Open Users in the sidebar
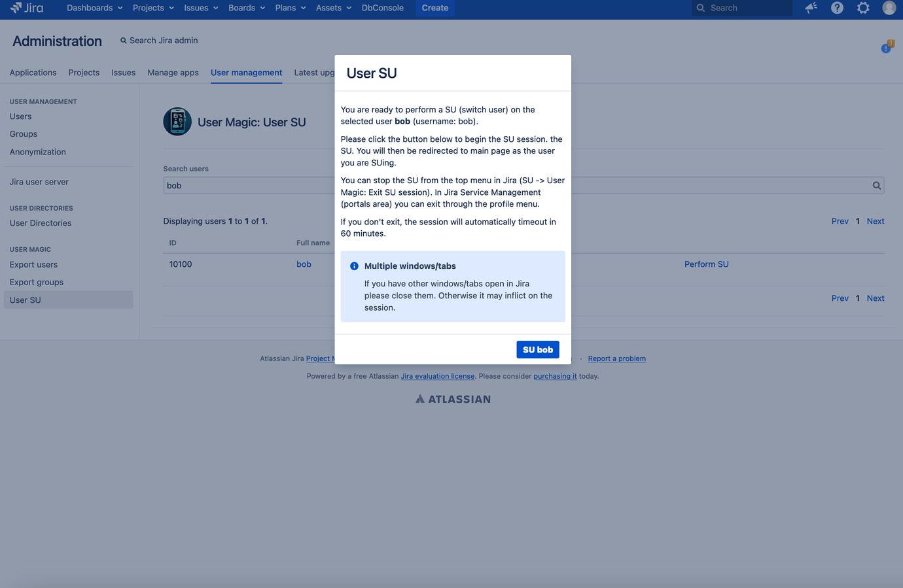Viewport: 903px width, 588px height. (20, 116)
